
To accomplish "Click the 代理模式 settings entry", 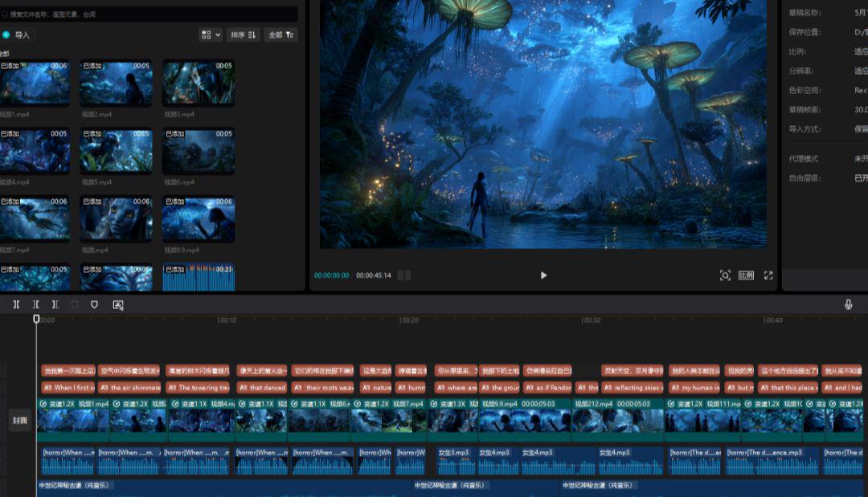I will coord(804,159).
